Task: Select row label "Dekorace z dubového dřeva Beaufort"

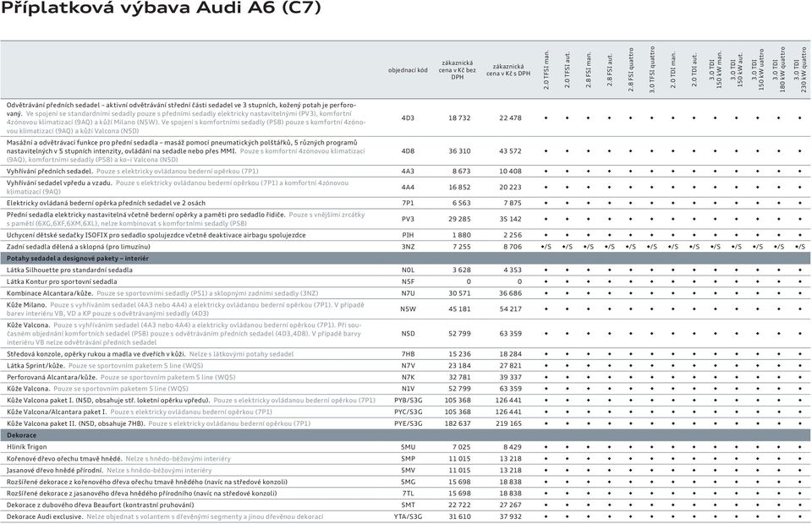Action: (101, 505)
